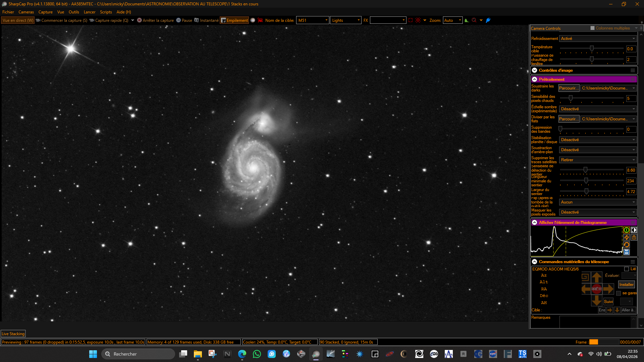This screenshot has width=644, height=362.
Task: Collapse the Prétraitement panel section
Action: click(535, 79)
